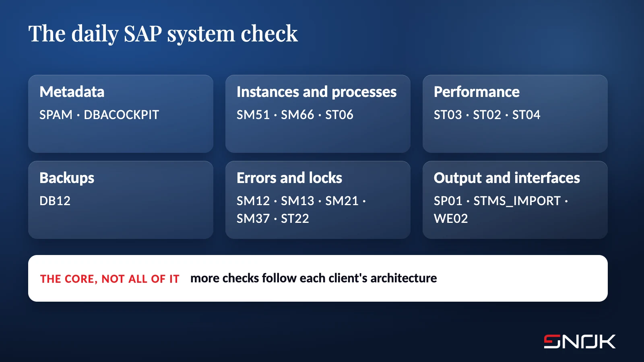Click the "Backups" card heading

(x=67, y=178)
